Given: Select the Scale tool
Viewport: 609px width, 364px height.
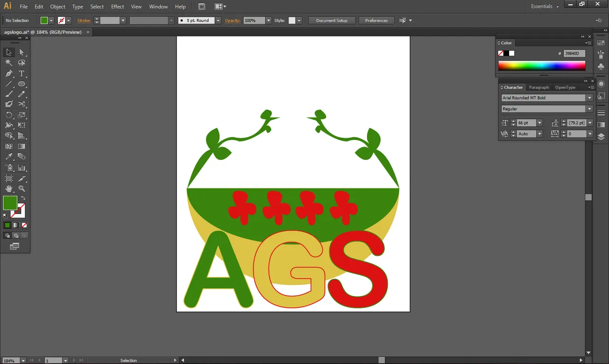Looking at the screenshot, I should pos(21,115).
